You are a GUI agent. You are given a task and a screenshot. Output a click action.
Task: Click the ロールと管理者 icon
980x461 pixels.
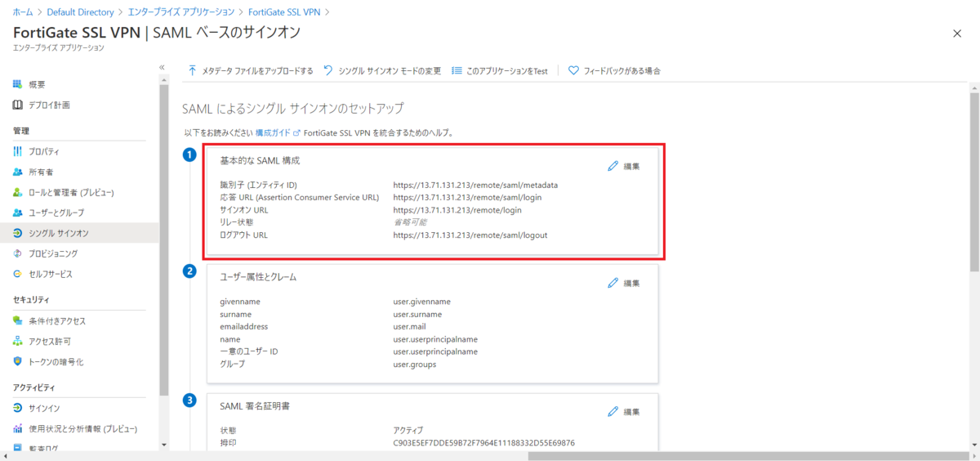pyautogui.click(x=17, y=193)
